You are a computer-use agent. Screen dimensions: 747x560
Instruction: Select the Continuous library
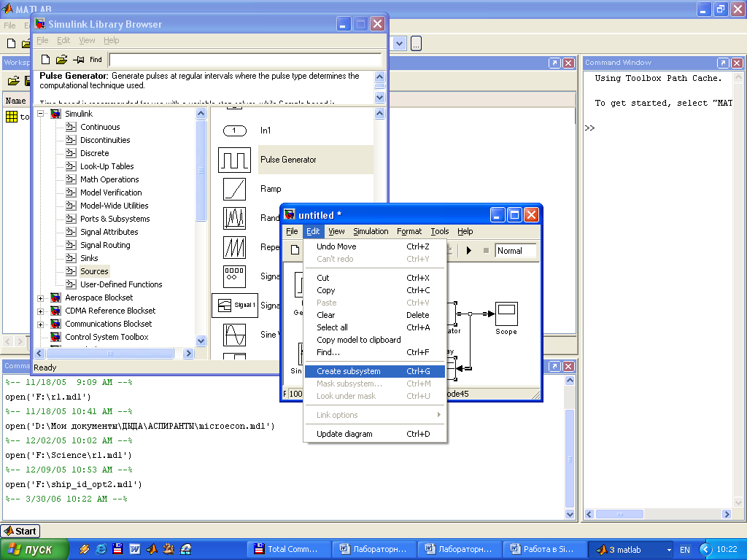pyautogui.click(x=100, y=127)
